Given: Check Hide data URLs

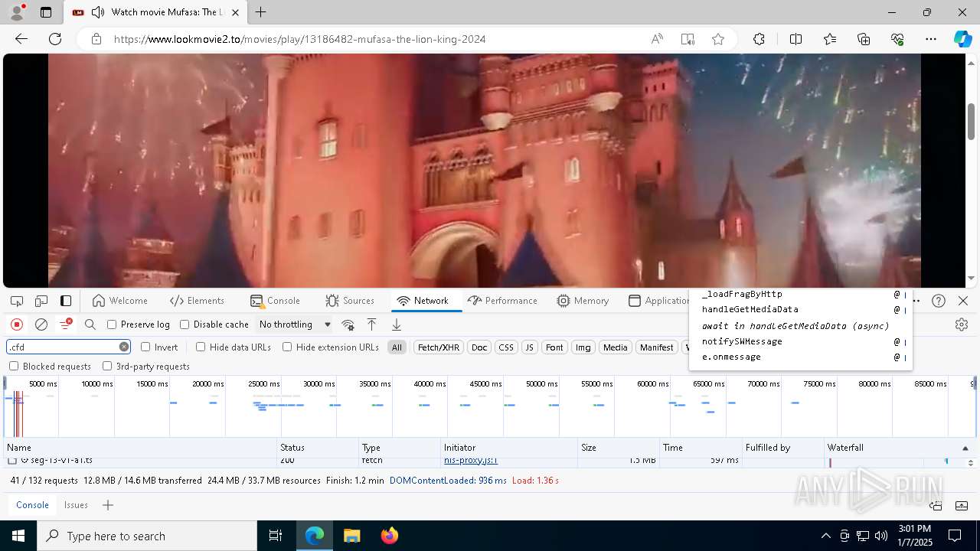Looking at the screenshot, I should coord(201,347).
